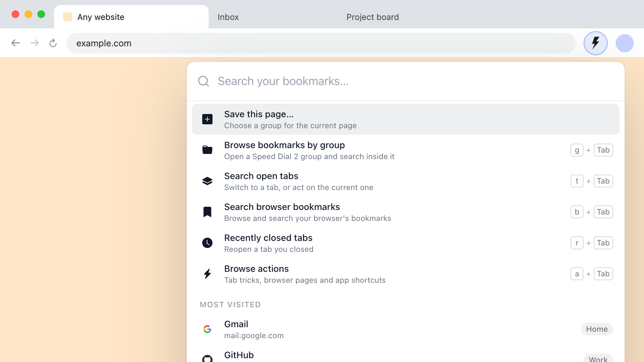Click the r shortcut key badge
The height and width of the screenshot is (362, 644).
point(577,243)
